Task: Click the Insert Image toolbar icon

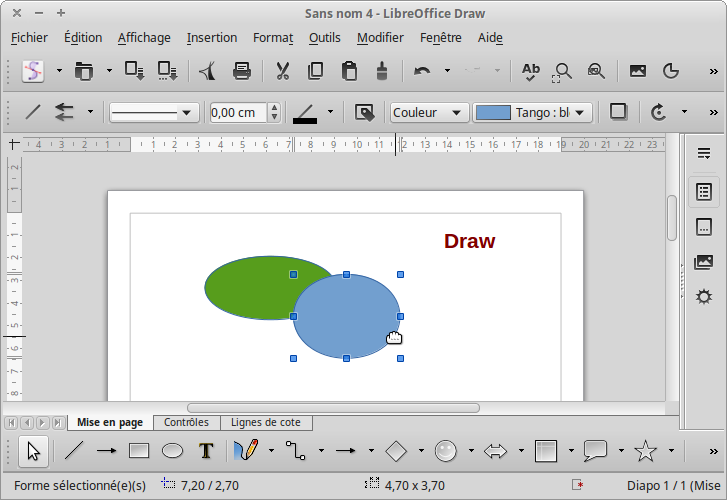Action: pyautogui.click(x=637, y=71)
